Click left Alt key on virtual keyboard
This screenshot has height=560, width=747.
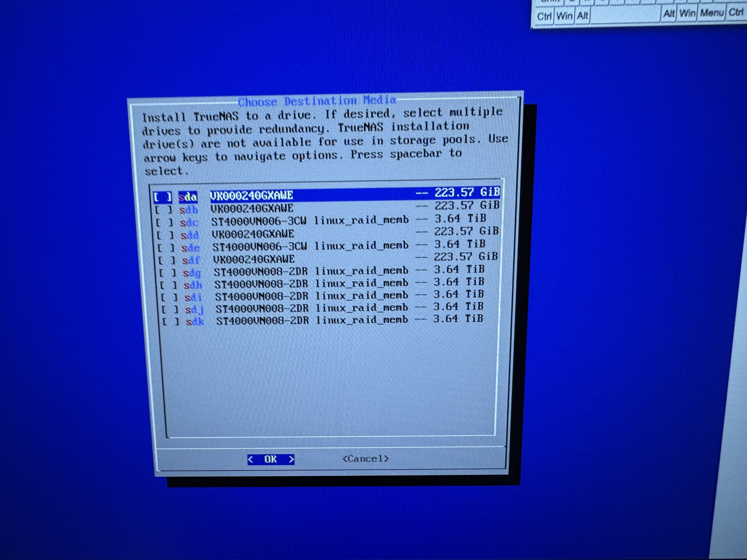tap(582, 16)
